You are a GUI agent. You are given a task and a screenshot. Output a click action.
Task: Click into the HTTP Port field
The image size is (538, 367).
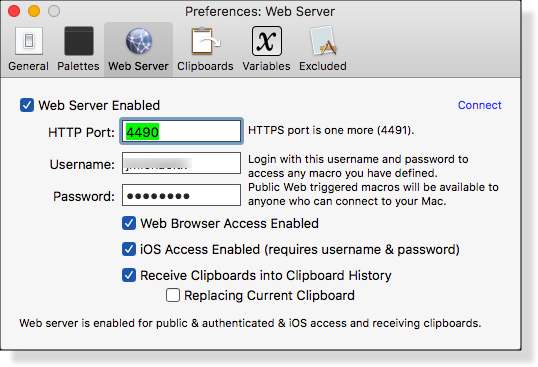[x=182, y=131]
